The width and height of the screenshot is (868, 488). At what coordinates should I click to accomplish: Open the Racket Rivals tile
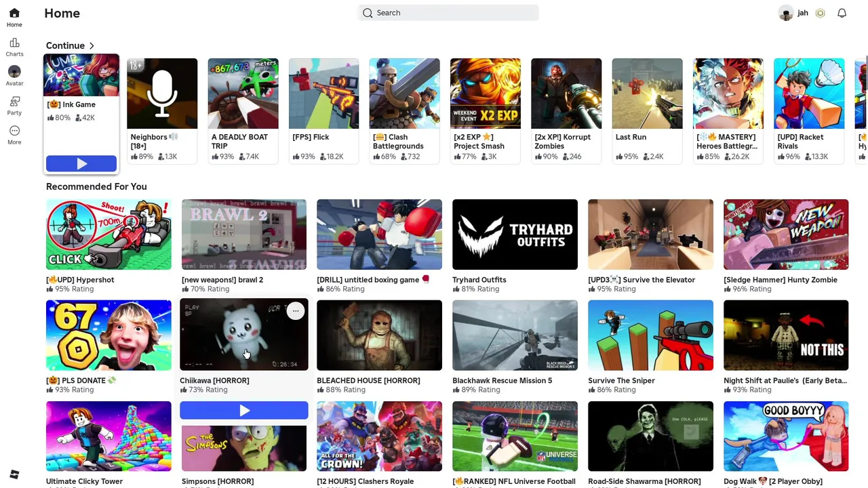click(x=809, y=110)
